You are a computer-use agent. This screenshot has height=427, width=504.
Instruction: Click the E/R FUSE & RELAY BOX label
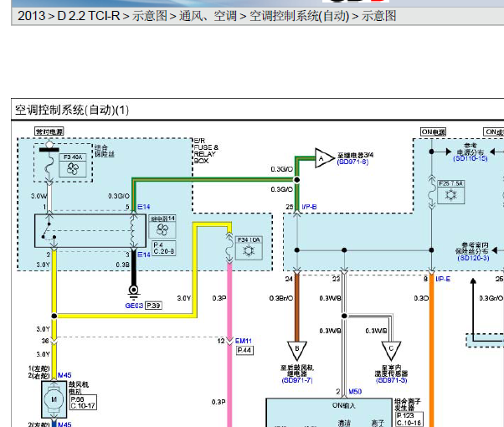click(x=206, y=151)
